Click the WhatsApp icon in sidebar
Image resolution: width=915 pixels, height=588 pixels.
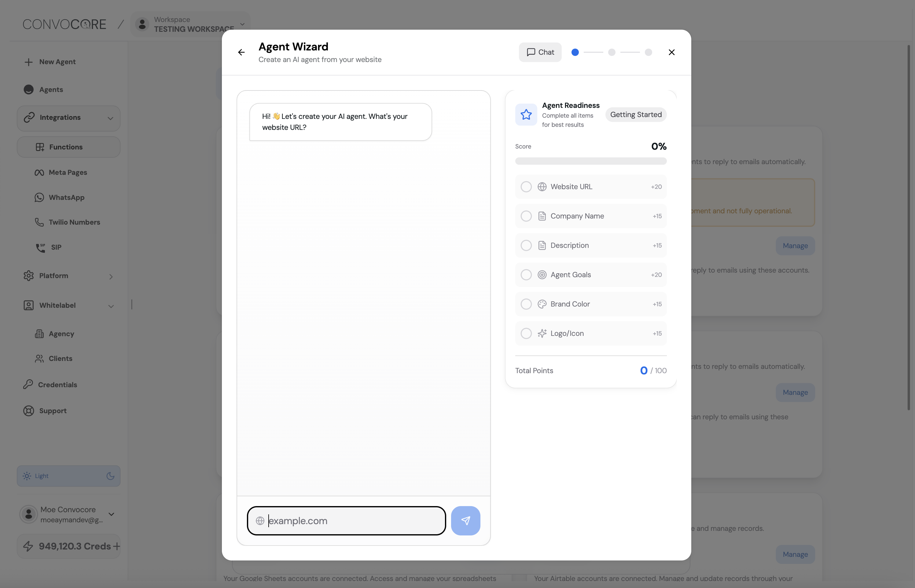(x=39, y=197)
